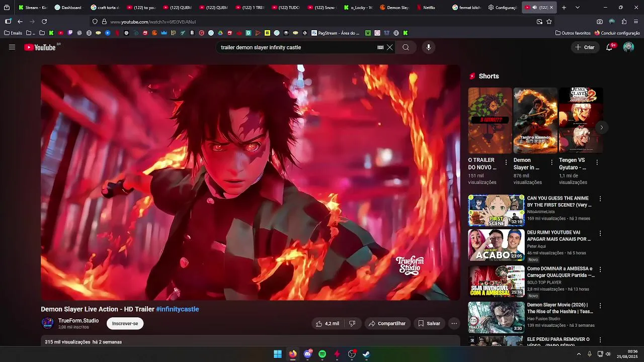Switch to the Configuraç settings tab
This screenshot has width=644, height=362.
tap(503, 8)
